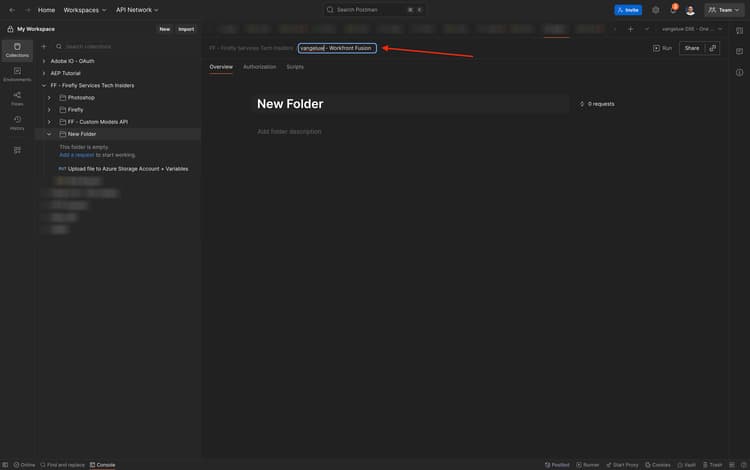The image size is (750, 470).
Task: Focus the Search collections field
Action: tap(126, 46)
